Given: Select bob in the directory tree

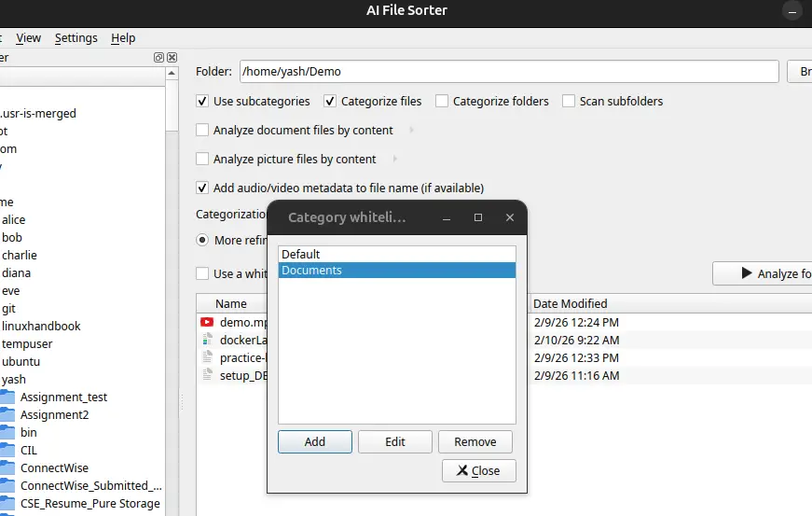Looking at the screenshot, I should 12,237.
